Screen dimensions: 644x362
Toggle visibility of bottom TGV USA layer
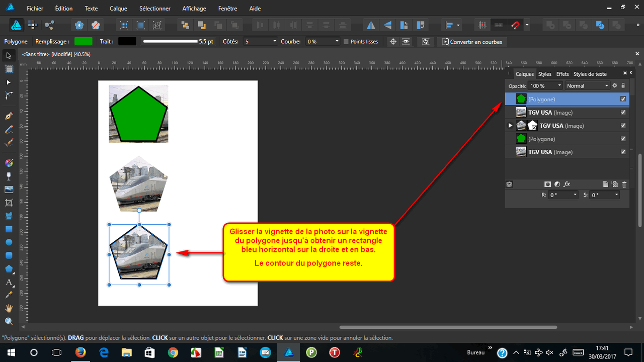pos(623,152)
